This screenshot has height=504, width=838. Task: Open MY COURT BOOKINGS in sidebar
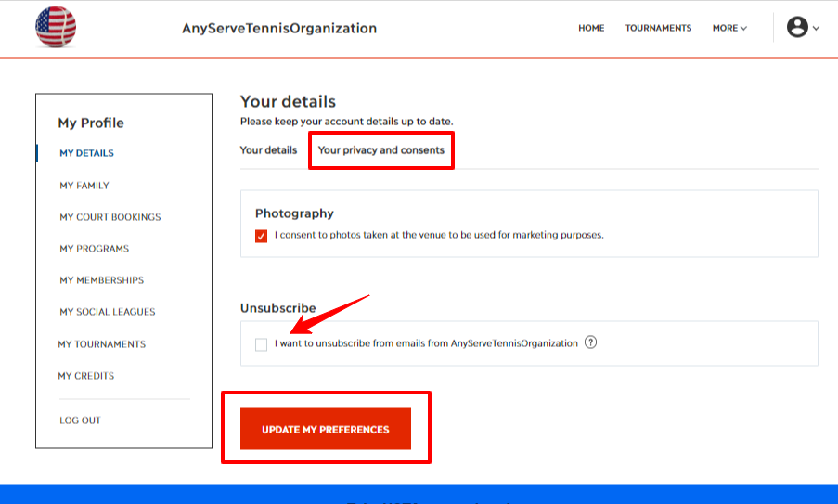[110, 217]
